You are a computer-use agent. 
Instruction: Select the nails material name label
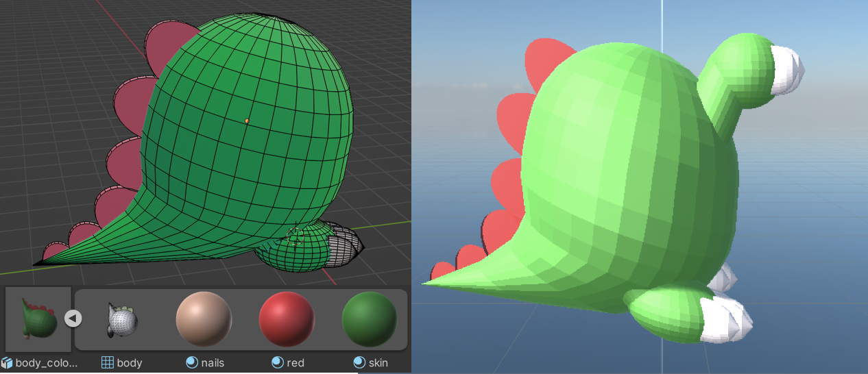pyautogui.click(x=213, y=362)
